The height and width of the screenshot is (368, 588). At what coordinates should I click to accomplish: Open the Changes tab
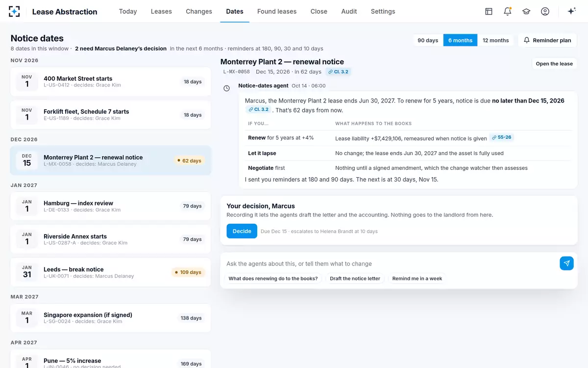point(199,11)
